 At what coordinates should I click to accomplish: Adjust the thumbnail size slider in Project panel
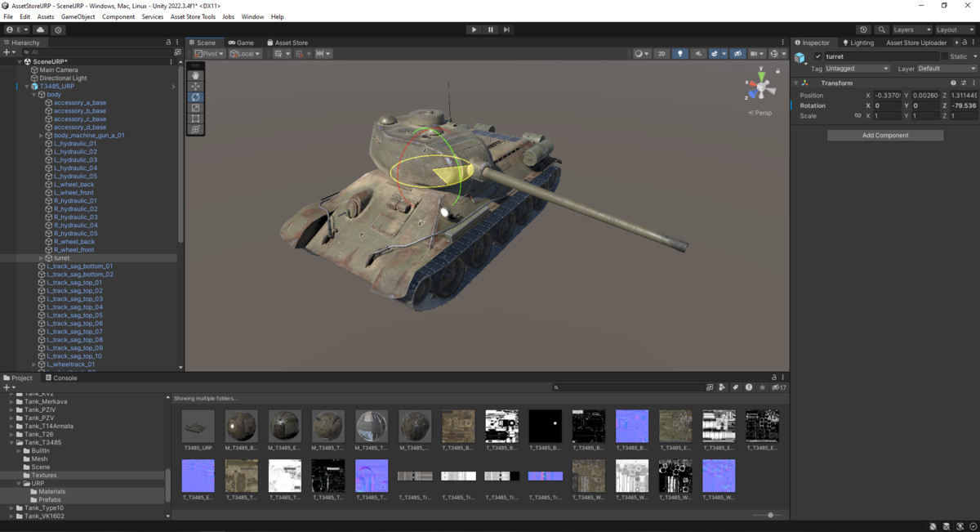(x=768, y=514)
